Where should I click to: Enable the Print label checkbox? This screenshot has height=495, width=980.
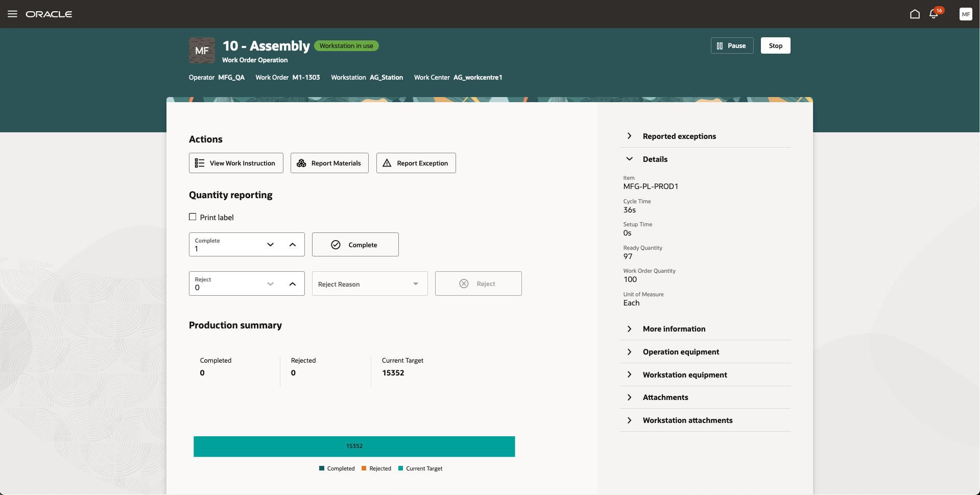(193, 217)
